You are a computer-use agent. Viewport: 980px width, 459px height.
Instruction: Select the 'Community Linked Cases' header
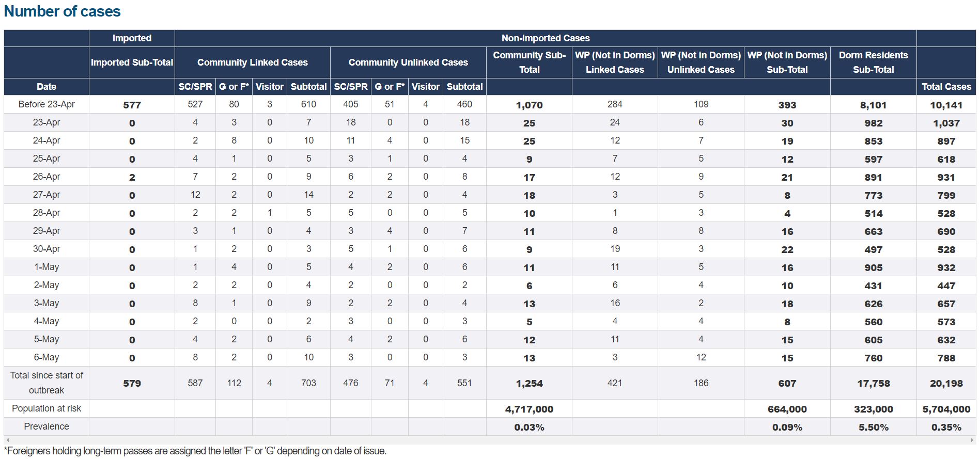252,62
